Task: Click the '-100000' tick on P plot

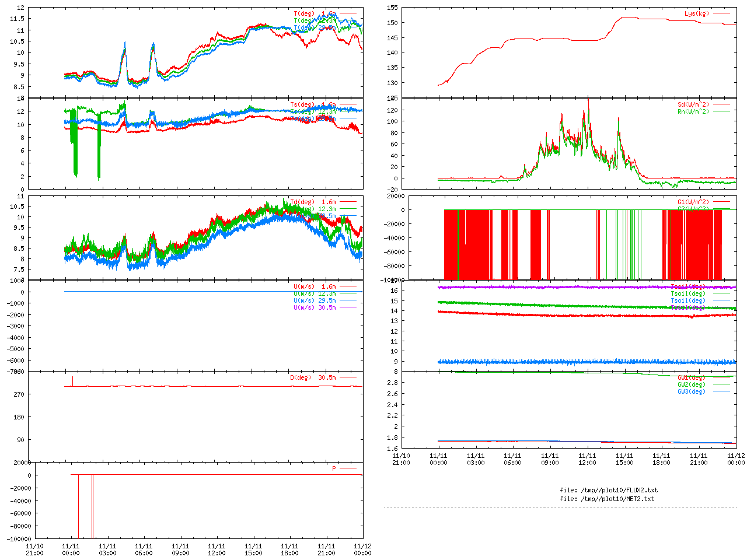Action: coord(19,539)
